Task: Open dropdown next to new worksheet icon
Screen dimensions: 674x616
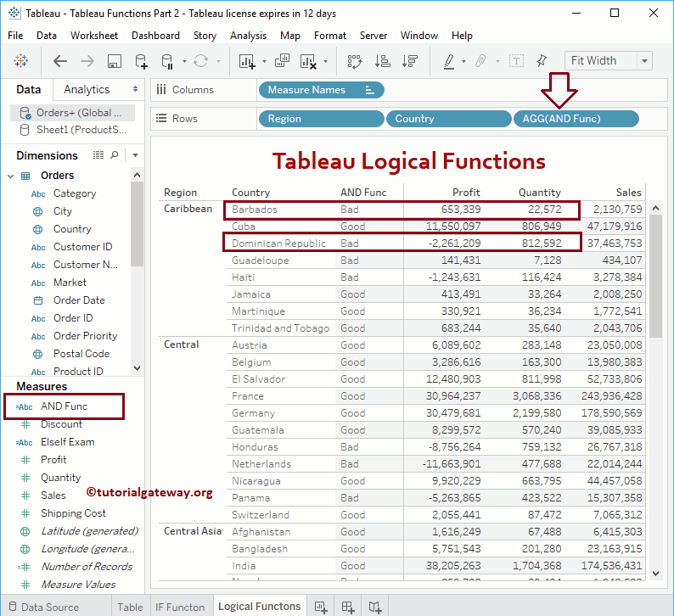Action: (x=264, y=61)
